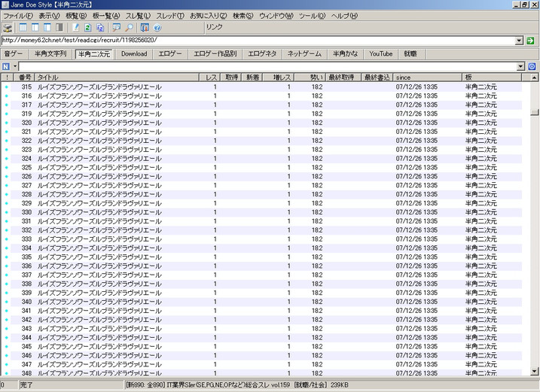Focus the thread search input field
Viewport: 540px width, 392px height.
pyautogui.click(x=268, y=66)
